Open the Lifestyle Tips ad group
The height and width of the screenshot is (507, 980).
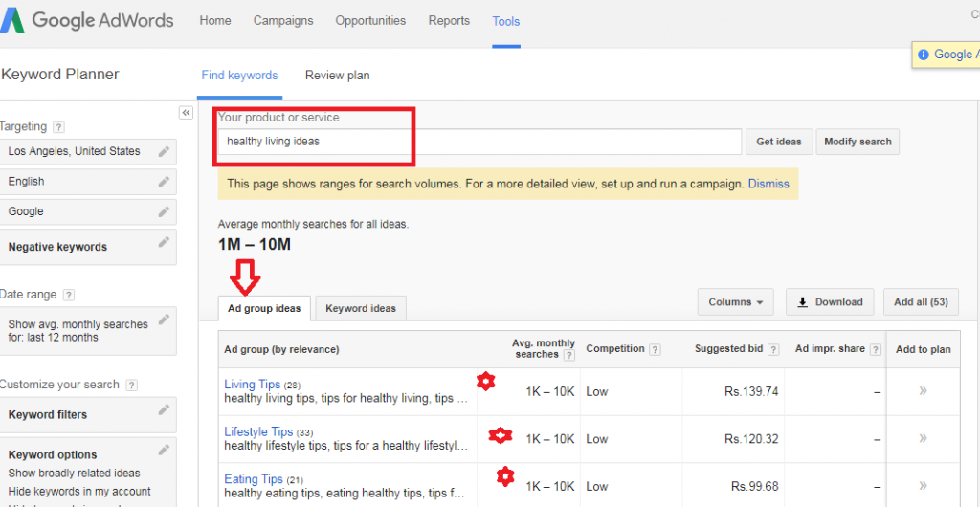258,432
